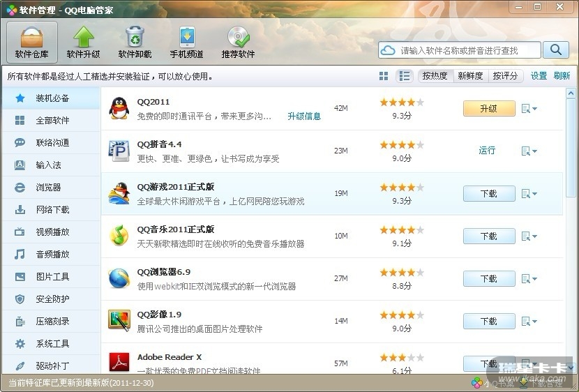Expand details dropdown for QQ浏览器6.9 row
579x392 pixels.
[529, 279]
